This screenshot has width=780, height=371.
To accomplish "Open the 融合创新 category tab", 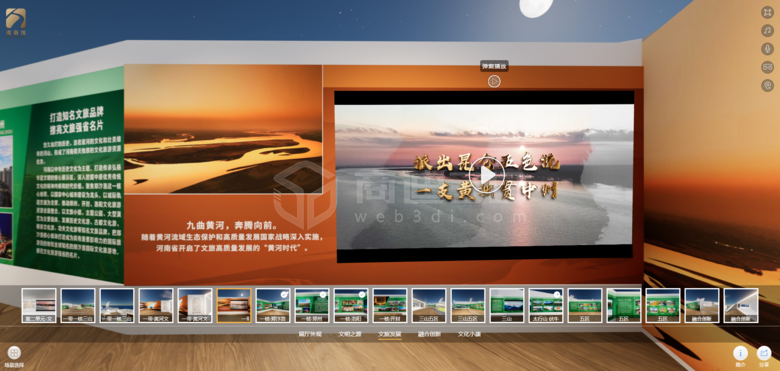I will (429, 334).
